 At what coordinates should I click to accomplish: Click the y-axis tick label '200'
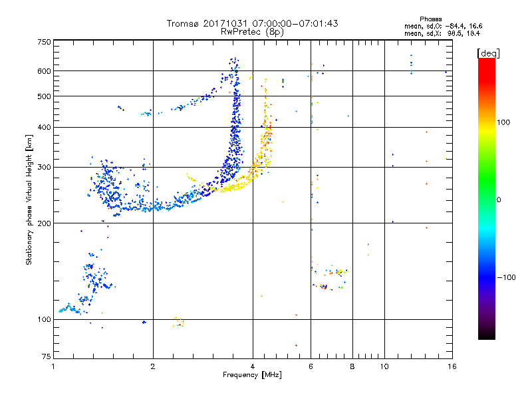coord(44,223)
